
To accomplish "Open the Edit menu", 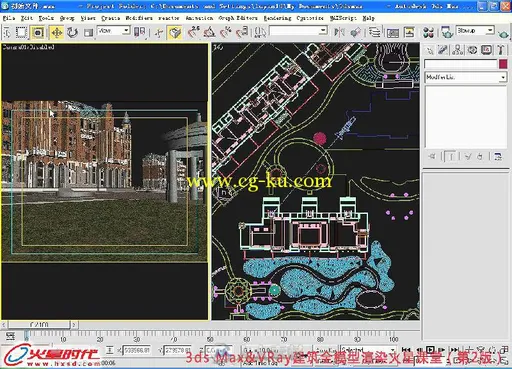I will tap(27, 18).
